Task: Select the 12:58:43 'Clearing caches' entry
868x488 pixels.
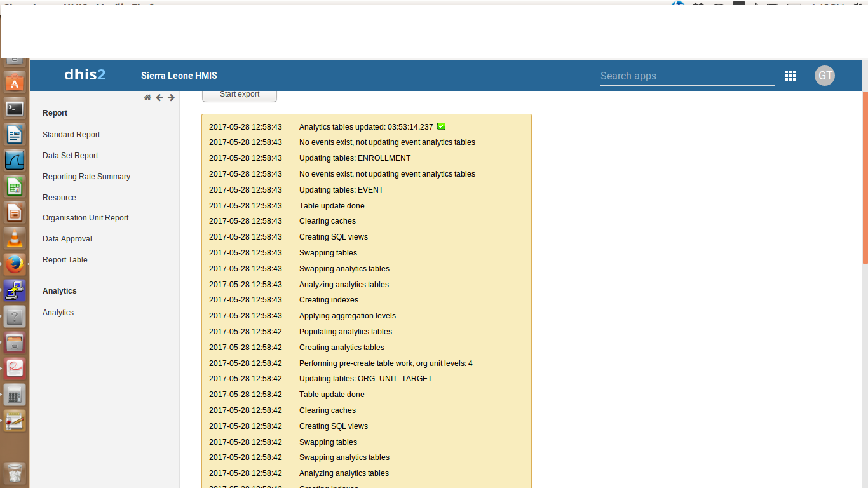Action: click(x=328, y=221)
